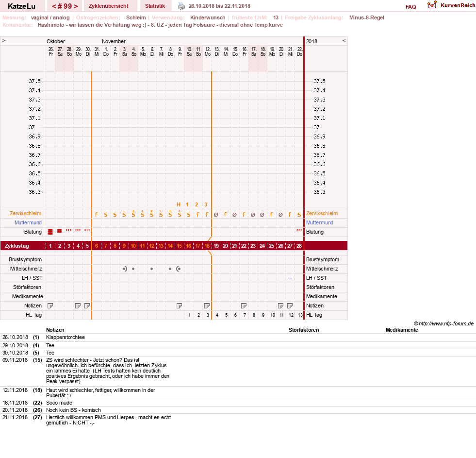The height and width of the screenshot is (458, 476).
Task: Click the negative LH test mark on day 27
Action: tap(290, 278)
